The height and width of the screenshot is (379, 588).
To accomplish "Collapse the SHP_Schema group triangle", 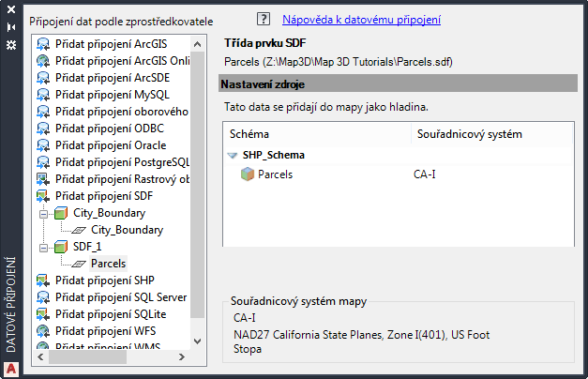I will pyautogui.click(x=233, y=156).
